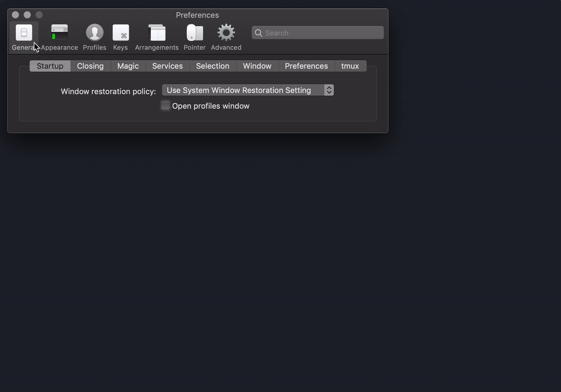Click the restoration policy dropdown arrows

pos(329,90)
